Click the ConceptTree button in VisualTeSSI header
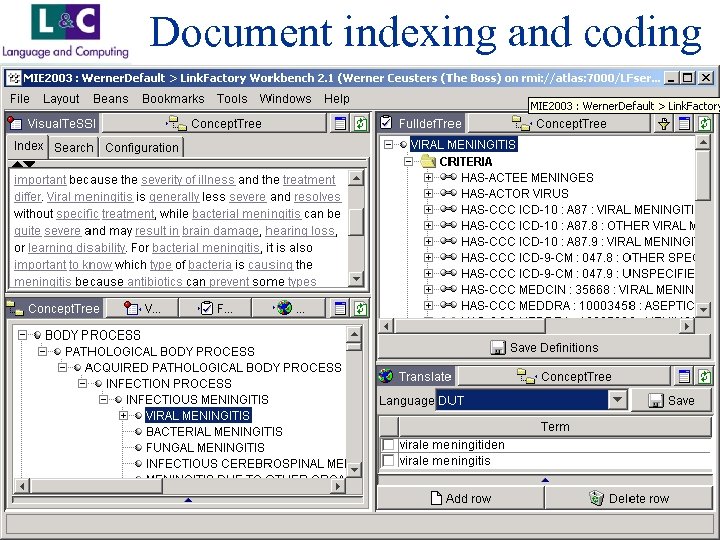The image size is (720, 540). point(214,124)
